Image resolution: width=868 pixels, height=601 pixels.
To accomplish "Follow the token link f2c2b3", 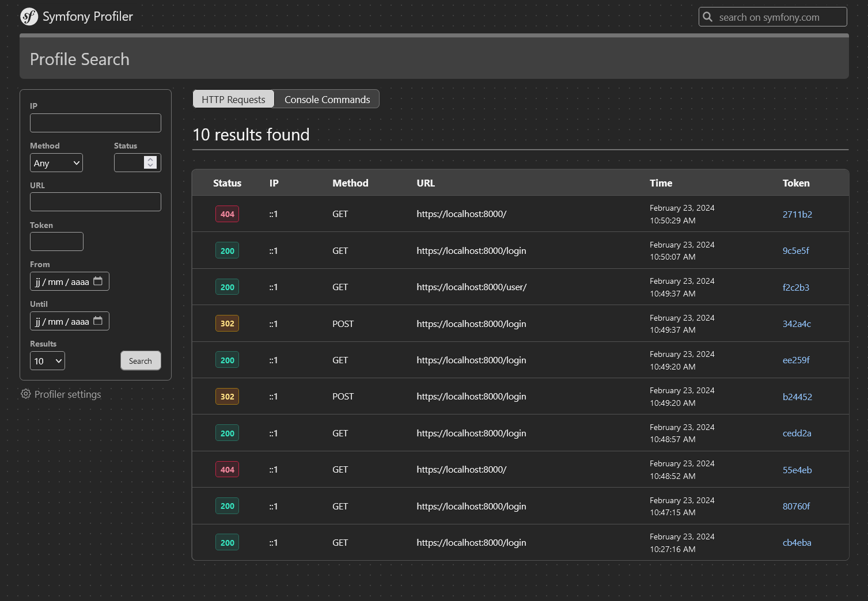I will tap(796, 287).
